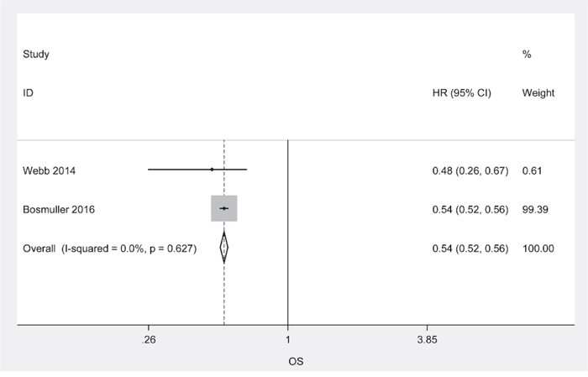The height and width of the screenshot is (377, 588).
Task: Click the overall effect diamond marker
Action: point(224,248)
